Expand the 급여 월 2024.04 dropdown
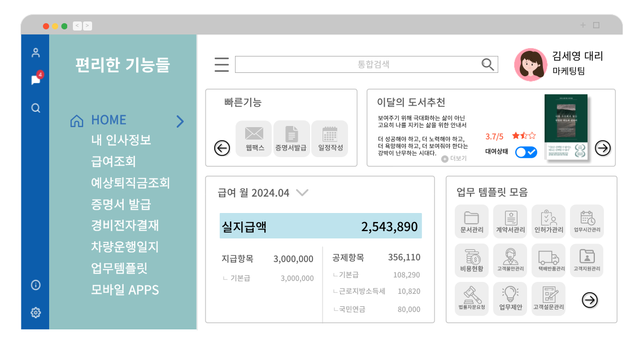Image resolution: width=644 pixels, height=339 pixels. (302, 193)
